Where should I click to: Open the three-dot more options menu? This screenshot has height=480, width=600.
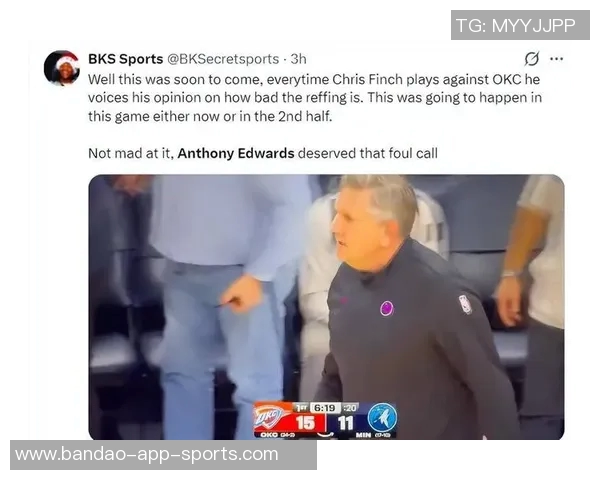point(556,59)
